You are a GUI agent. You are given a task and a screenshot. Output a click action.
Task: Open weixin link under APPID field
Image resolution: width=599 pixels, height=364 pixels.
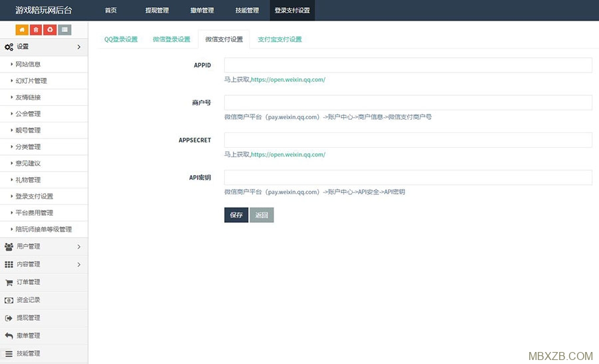(288, 80)
